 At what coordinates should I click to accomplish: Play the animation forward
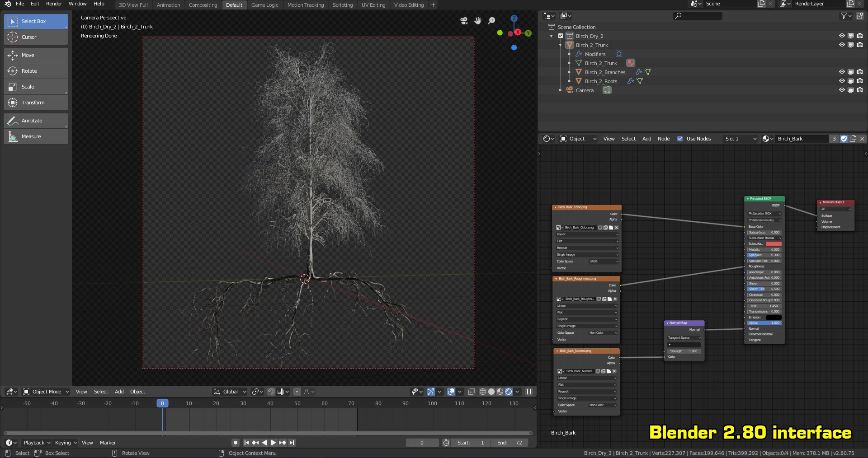(273, 443)
